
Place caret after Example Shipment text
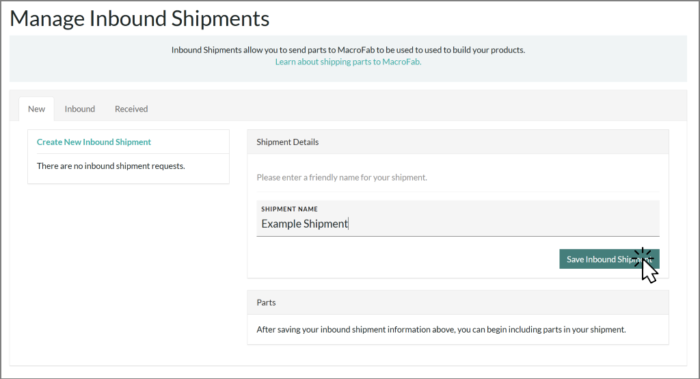[x=349, y=224]
